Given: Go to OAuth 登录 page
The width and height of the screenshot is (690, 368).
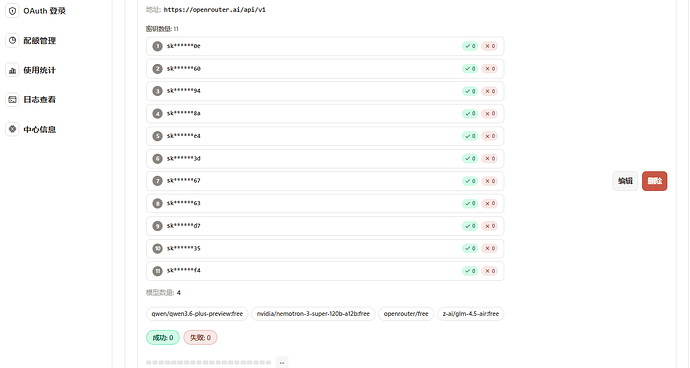Looking at the screenshot, I should point(44,11).
